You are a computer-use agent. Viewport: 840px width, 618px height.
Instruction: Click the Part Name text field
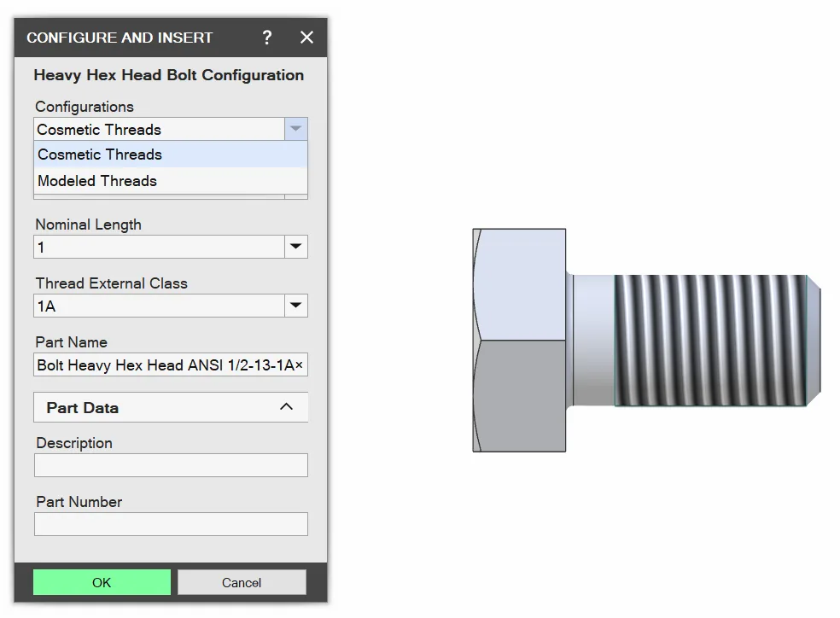(171, 364)
